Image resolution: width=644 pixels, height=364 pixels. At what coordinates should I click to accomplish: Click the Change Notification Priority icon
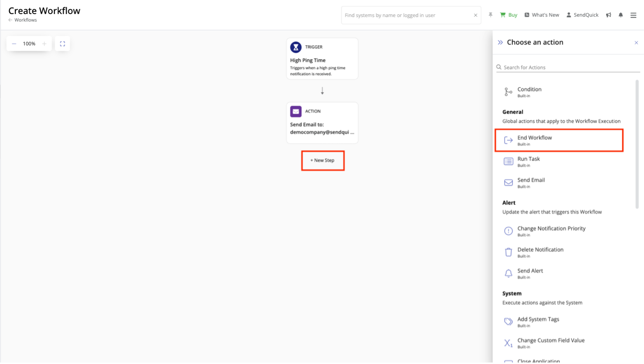coord(508,231)
